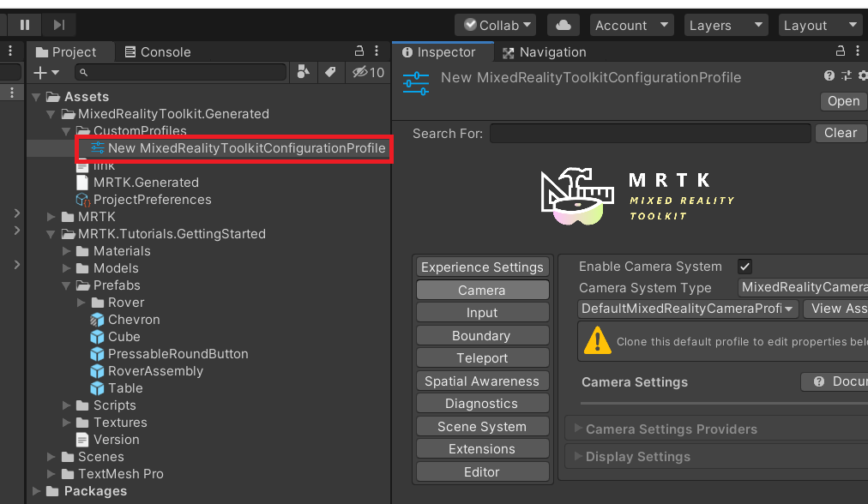This screenshot has width=868, height=504.
Task: Open the Inspector preset selector icon
Action: click(x=847, y=75)
